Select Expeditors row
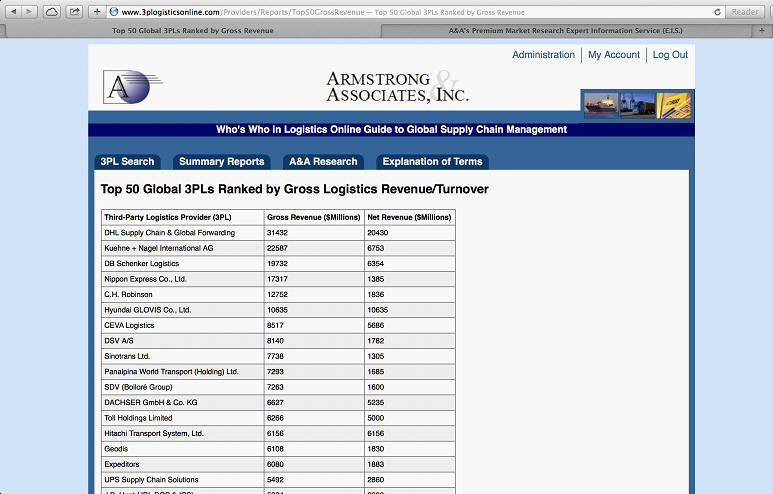 click(x=278, y=464)
